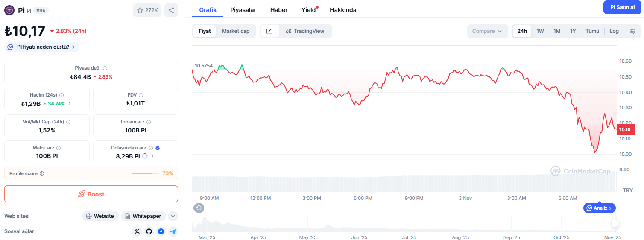Expand Hacim (24s) details chevron
The image size is (644, 240).
(70, 104)
